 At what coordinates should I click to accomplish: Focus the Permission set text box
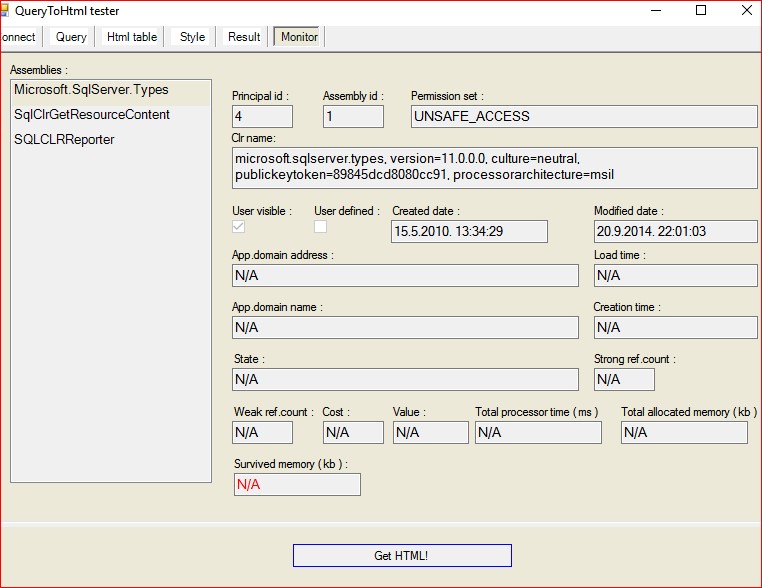tap(584, 116)
